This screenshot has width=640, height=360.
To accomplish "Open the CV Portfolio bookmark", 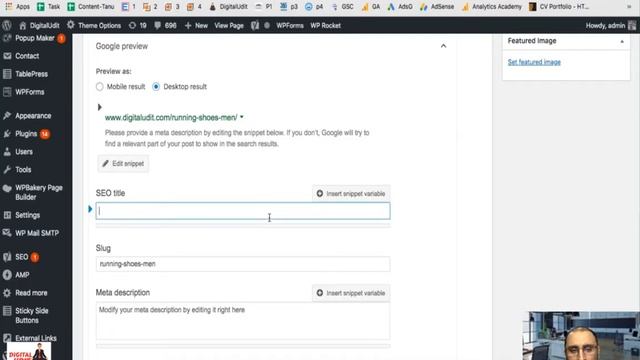I will coord(559,7).
